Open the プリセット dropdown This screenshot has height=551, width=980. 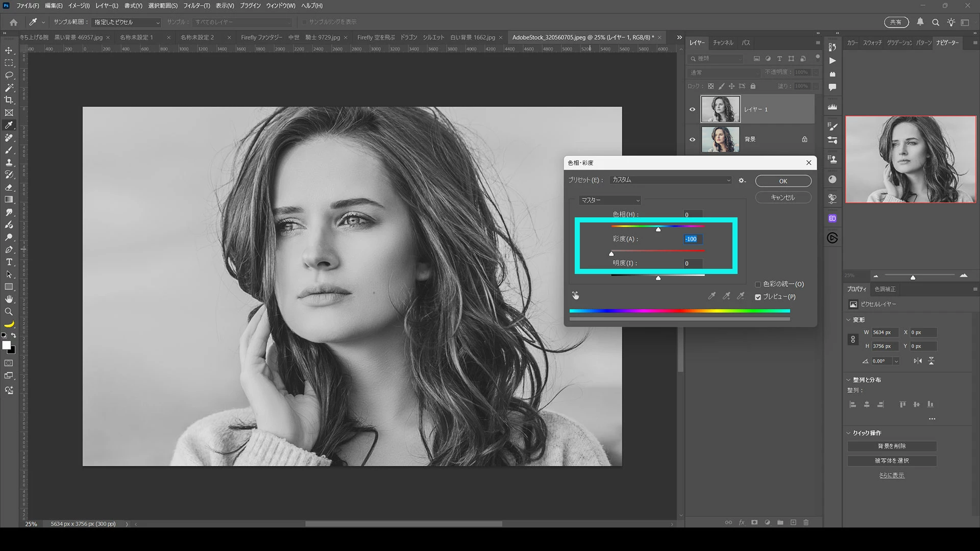pos(671,180)
